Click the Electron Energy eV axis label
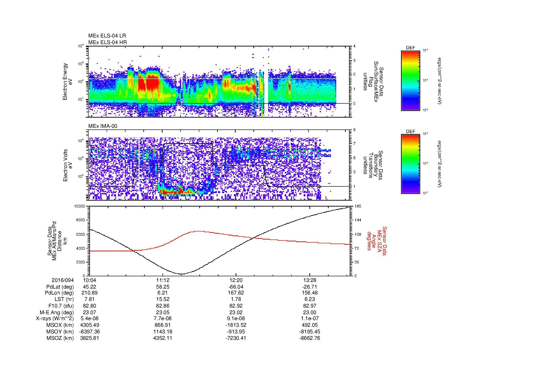 click(x=67, y=82)
